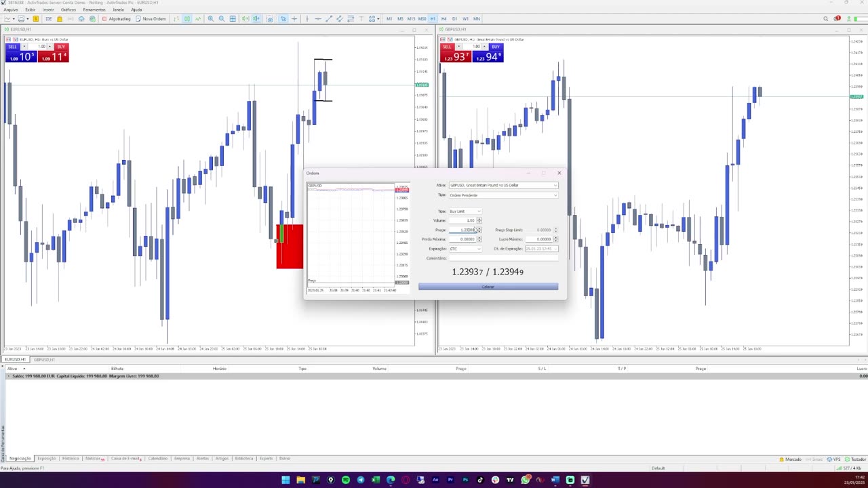
Task: Click the Mercado icon in the status area
Action: 790,460
